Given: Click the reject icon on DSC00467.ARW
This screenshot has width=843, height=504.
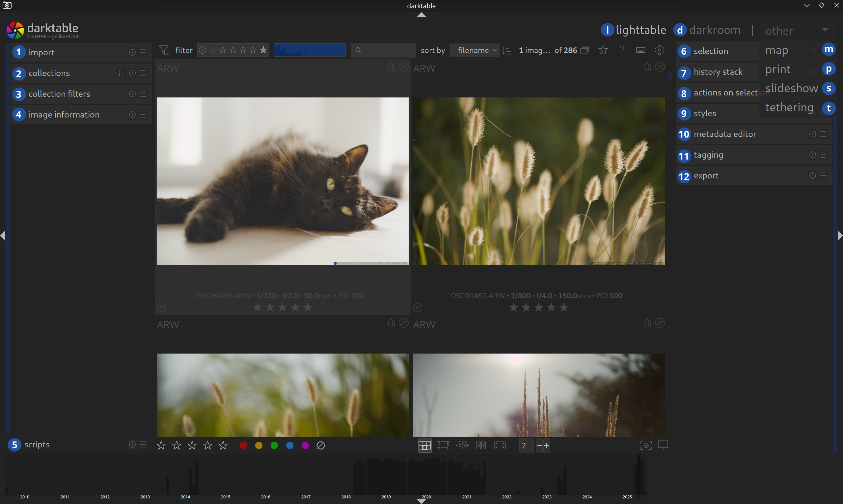Looking at the screenshot, I should coord(418,307).
